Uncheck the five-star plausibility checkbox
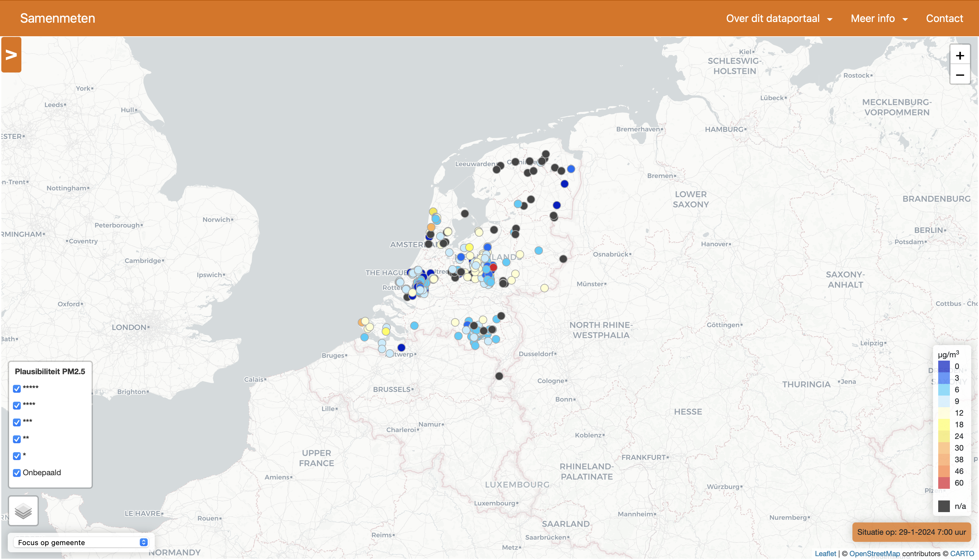 [x=17, y=388]
